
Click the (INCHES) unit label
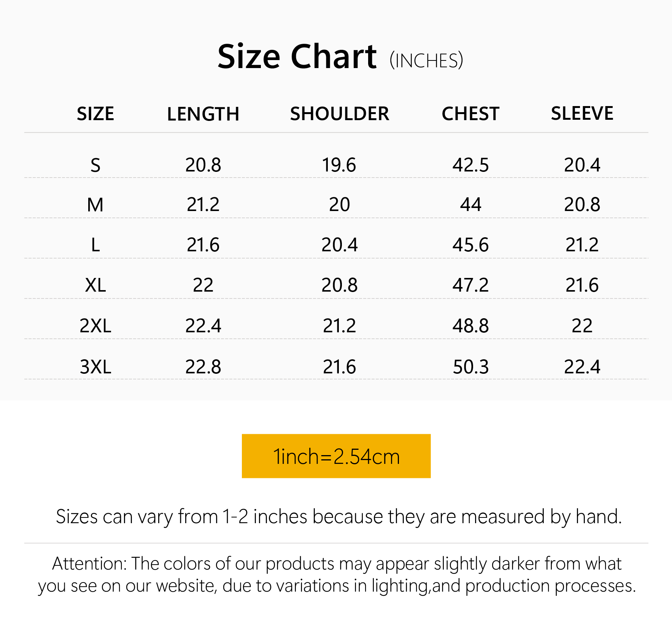[x=426, y=61]
